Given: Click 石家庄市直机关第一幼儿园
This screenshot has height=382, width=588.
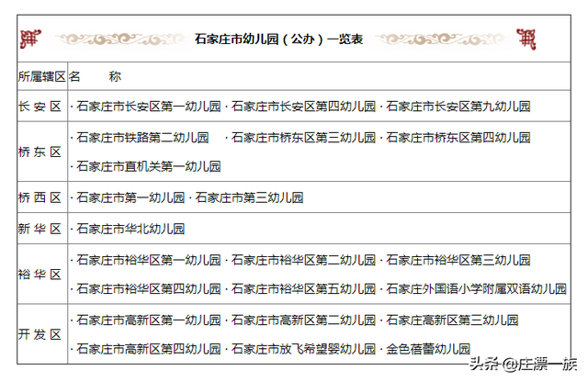Looking at the screenshot, I should tap(149, 166).
